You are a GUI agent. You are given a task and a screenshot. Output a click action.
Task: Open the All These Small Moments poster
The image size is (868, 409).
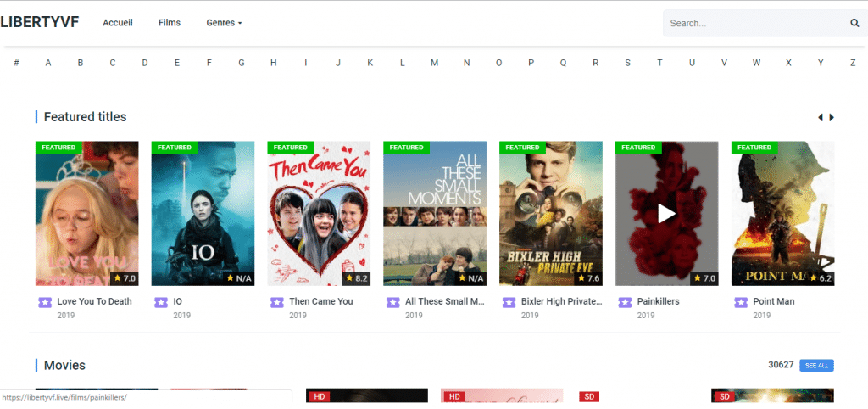click(x=435, y=213)
